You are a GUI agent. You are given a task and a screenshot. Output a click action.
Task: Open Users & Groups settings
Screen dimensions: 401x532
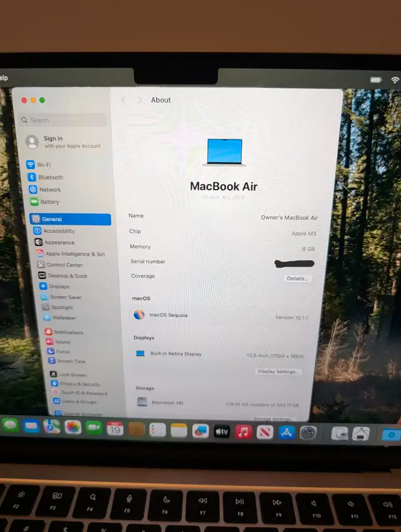[x=75, y=401]
